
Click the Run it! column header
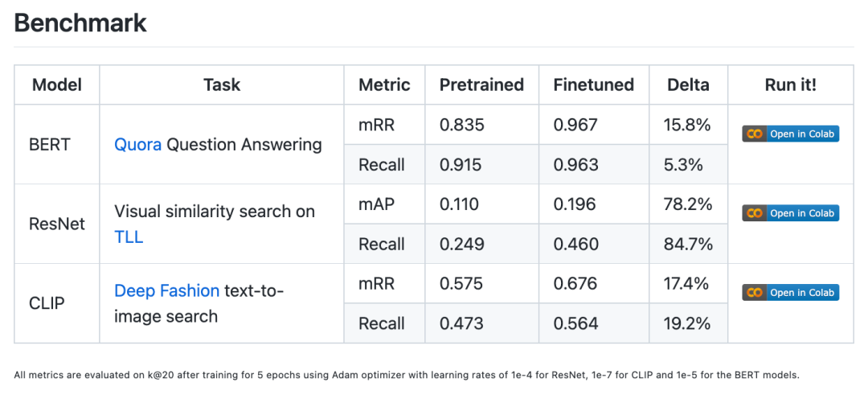pos(790,84)
